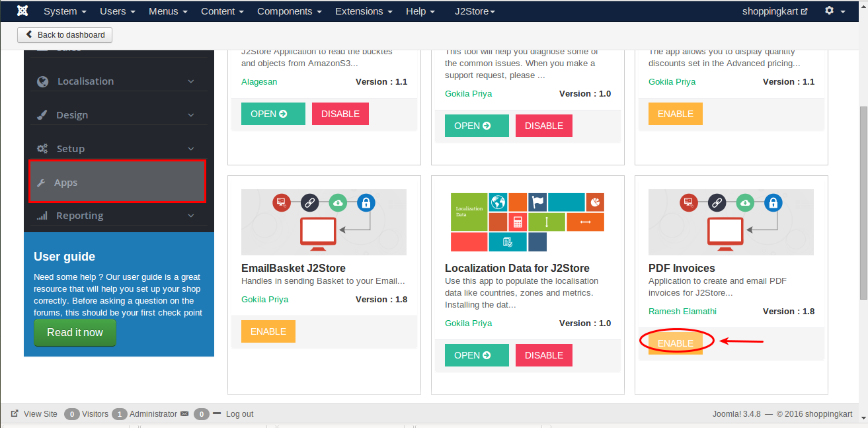Click the Joomla logo icon
Viewport: 868px width, 428px height.
[x=24, y=11]
